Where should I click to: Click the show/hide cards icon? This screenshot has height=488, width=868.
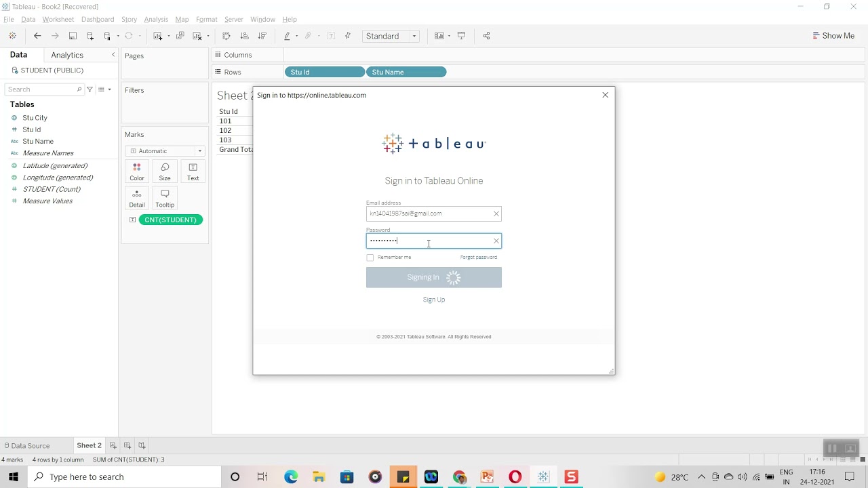point(439,36)
